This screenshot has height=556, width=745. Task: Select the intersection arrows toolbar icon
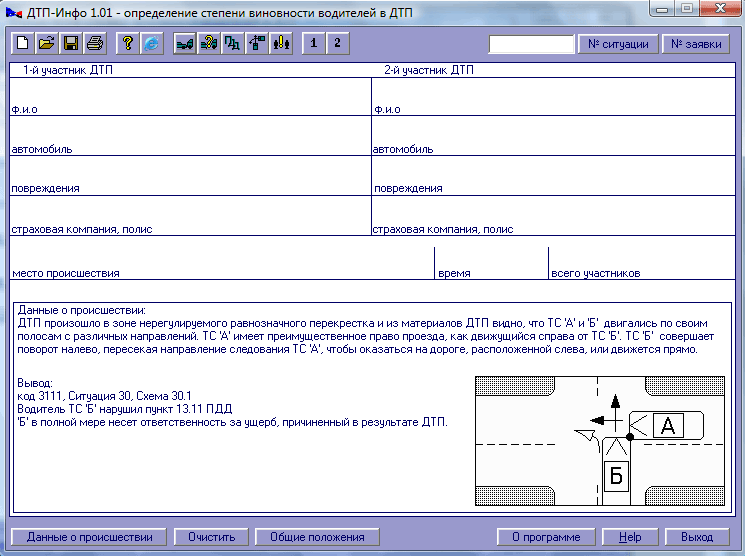pos(257,43)
